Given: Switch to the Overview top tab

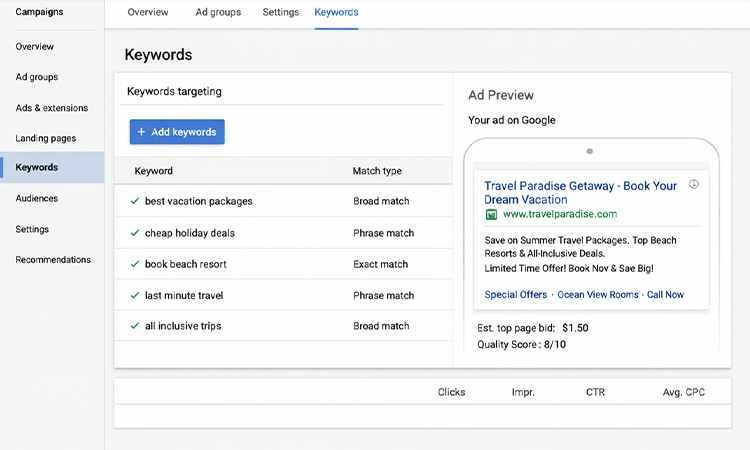Looking at the screenshot, I should tap(148, 12).
